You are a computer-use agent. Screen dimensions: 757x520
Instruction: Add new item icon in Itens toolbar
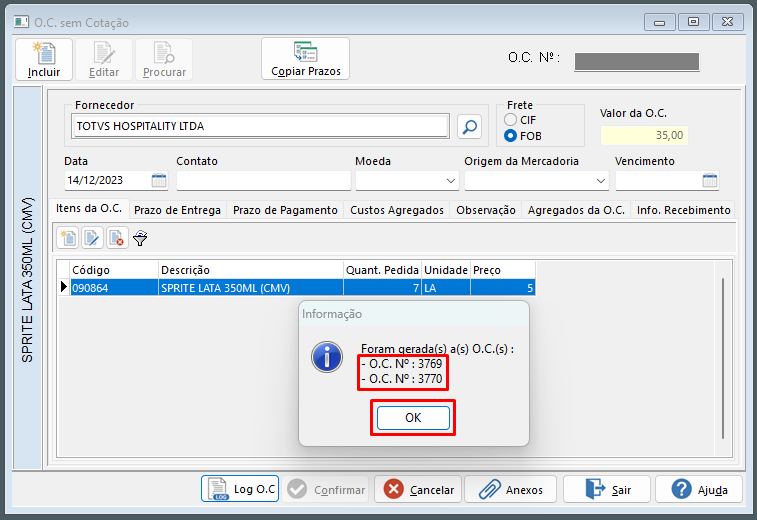coord(68,238)
